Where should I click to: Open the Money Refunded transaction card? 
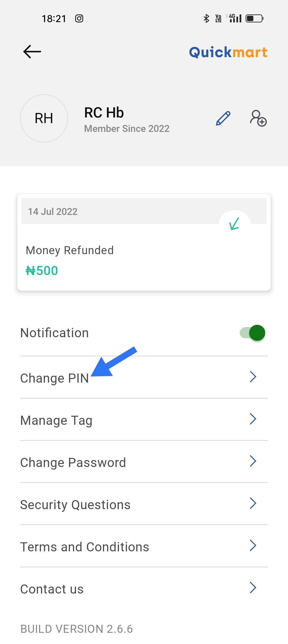click(144, 256)
